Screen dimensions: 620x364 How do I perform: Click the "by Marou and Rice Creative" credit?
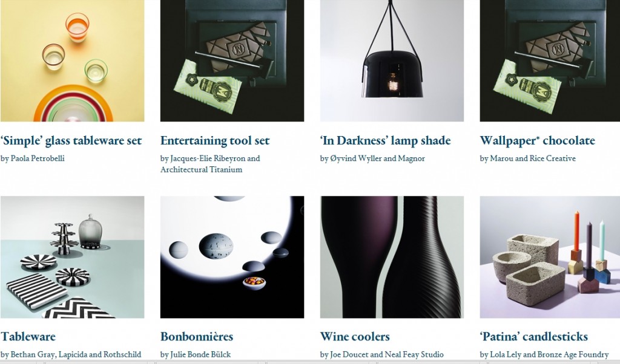click(528, 158)
